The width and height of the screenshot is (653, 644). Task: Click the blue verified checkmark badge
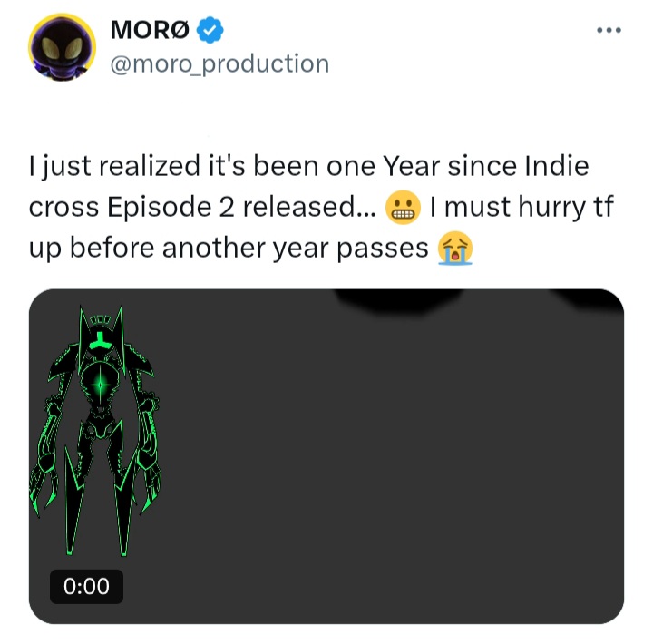pyautogui.click(x=210, y=30)
